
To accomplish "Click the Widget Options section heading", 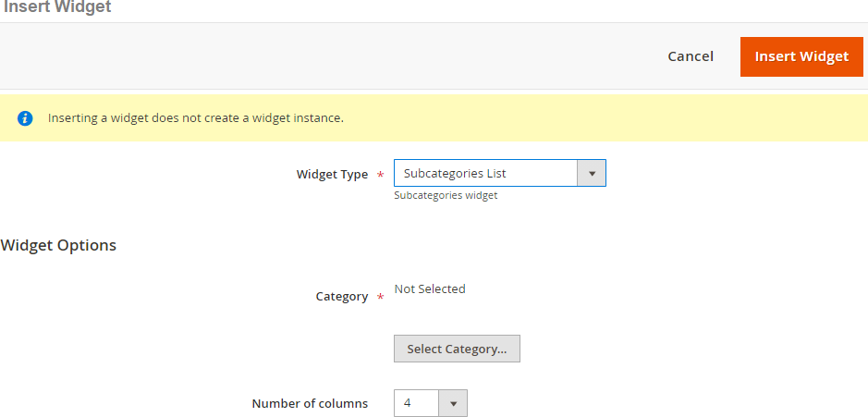I will coord(59,245).
